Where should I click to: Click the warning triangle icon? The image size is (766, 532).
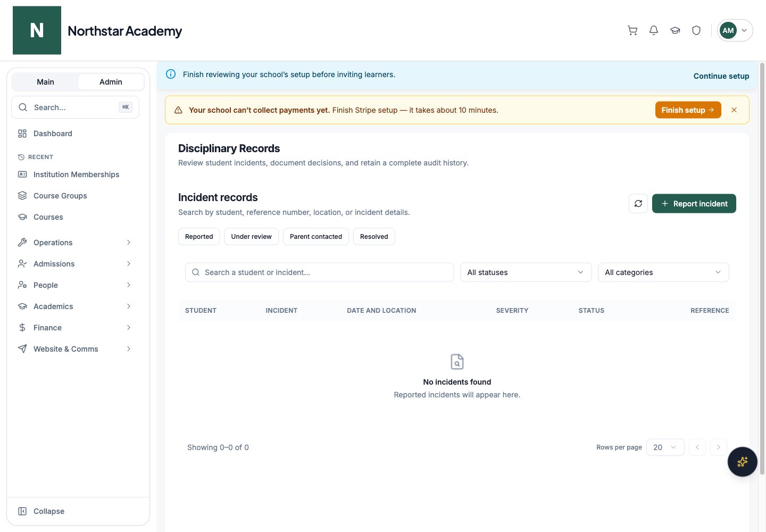tap(178, 110)
